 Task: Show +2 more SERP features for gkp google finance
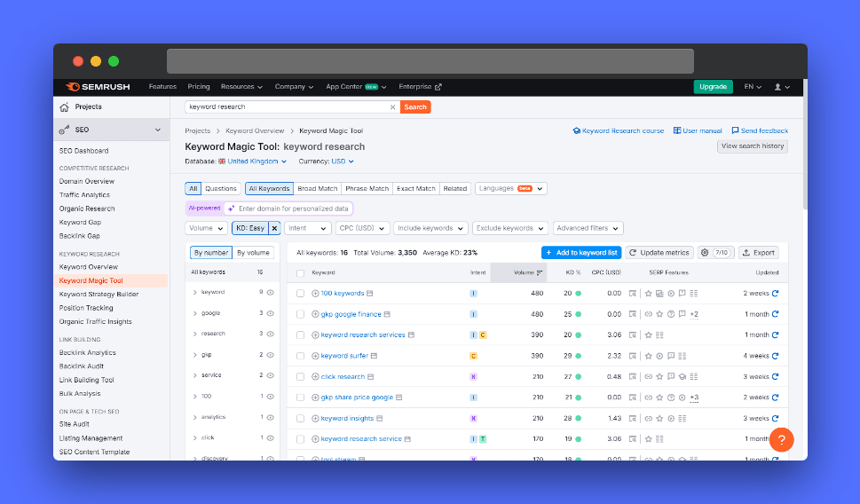(x=694, y=314)
